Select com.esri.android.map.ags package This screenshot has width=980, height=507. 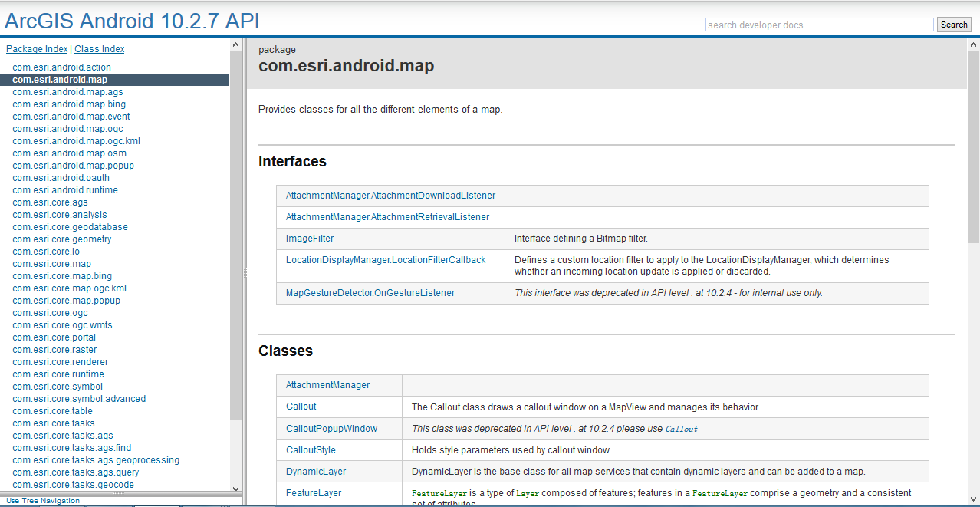pos(67,92)
